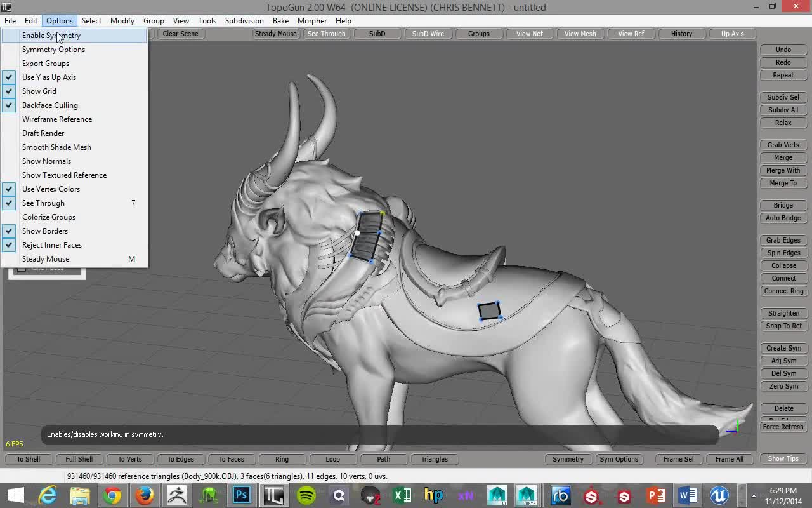Screen dimensions: 812x508
Task: Click the TopoGun app icon in title bar
Action: point(6,7)
